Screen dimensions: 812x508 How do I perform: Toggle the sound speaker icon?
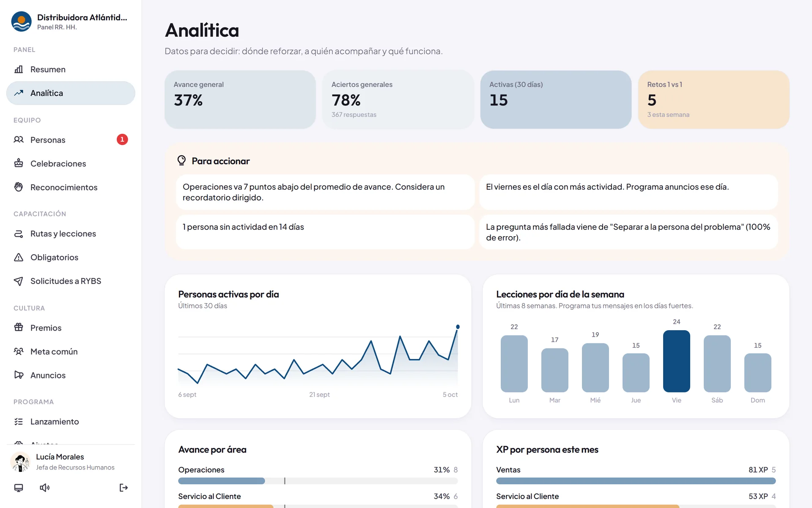coord(44,488)
